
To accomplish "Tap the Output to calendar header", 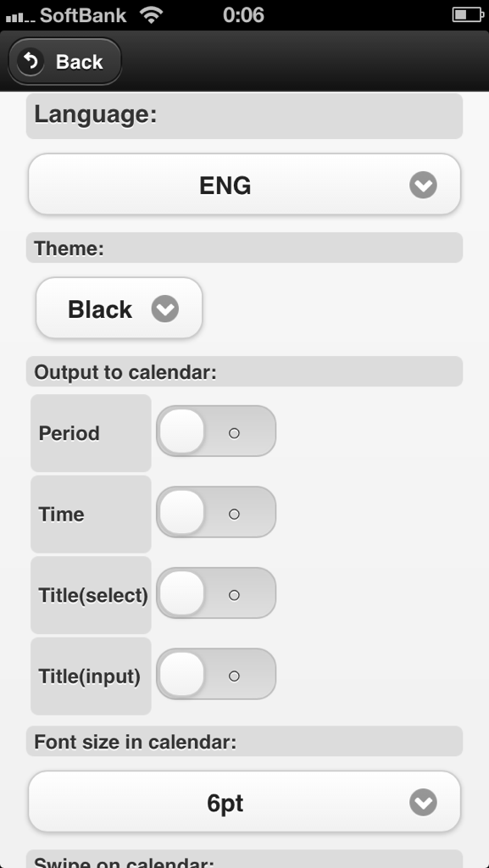I will coord(244,371).
